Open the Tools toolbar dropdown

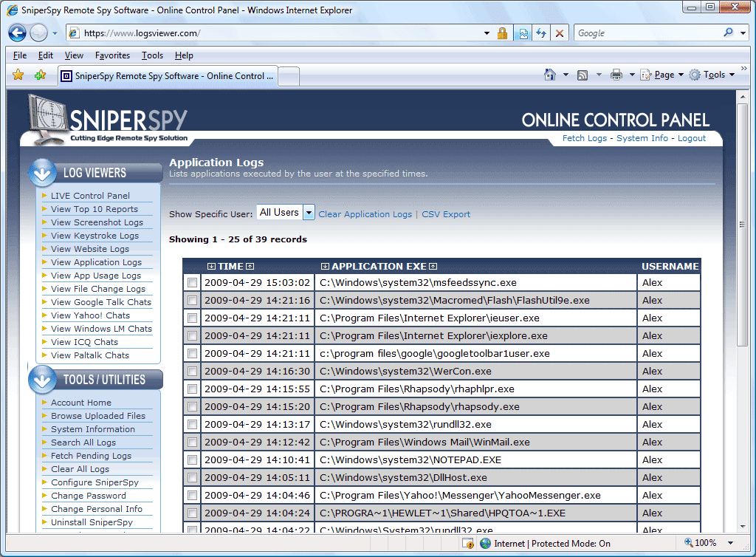[712, 75]
